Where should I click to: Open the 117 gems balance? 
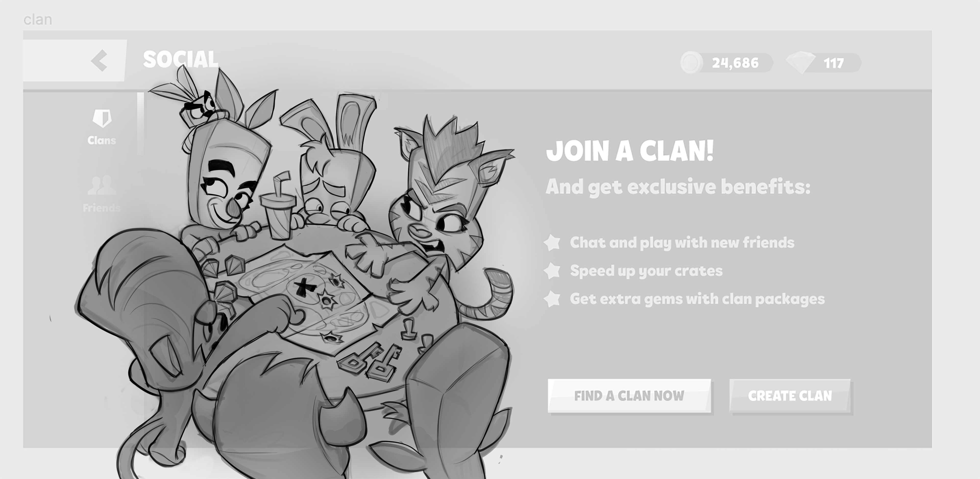click(x=823, y=63)
